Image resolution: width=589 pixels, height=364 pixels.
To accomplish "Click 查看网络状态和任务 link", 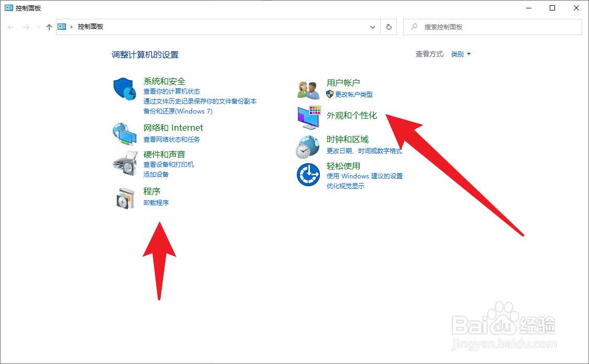I will [172, 139].
